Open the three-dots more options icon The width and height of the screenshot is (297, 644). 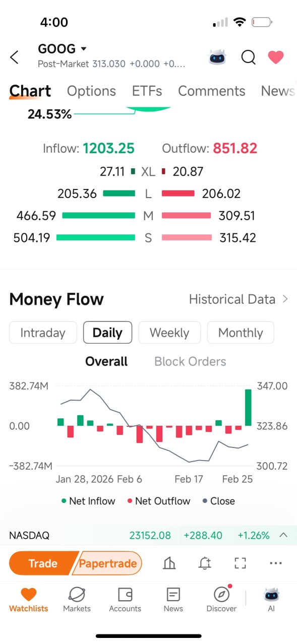(276, 563)
